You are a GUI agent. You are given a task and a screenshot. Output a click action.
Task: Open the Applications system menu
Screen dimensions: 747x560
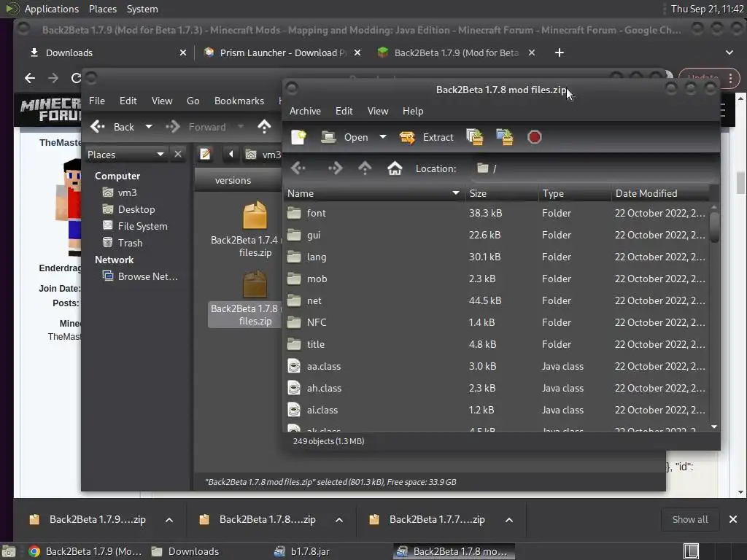point(52,9)
